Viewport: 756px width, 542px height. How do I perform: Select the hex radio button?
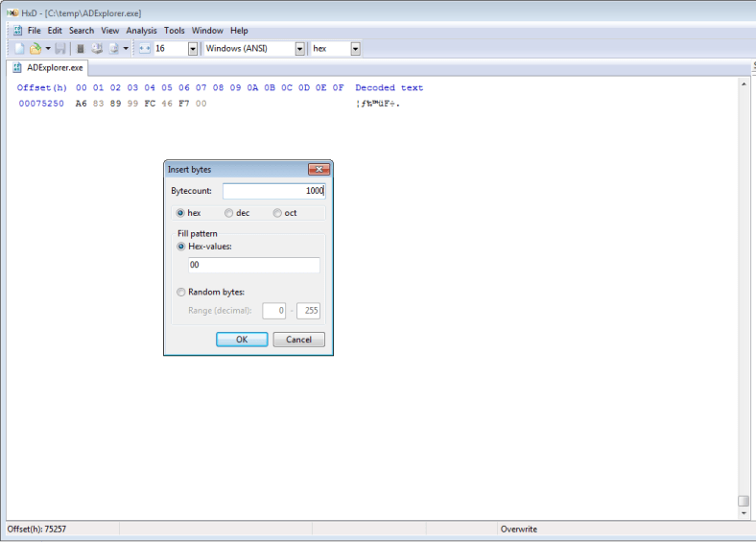tap(180, 213)
